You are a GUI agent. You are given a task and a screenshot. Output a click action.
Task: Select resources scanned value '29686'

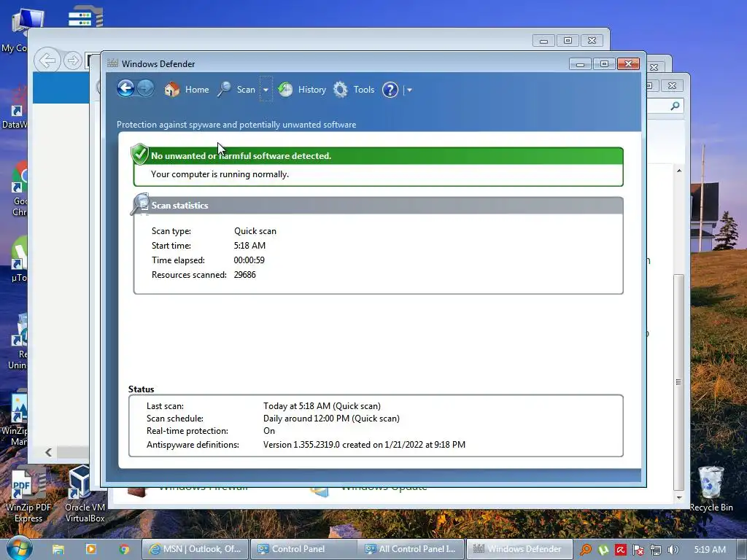click(x=245, y=275)
